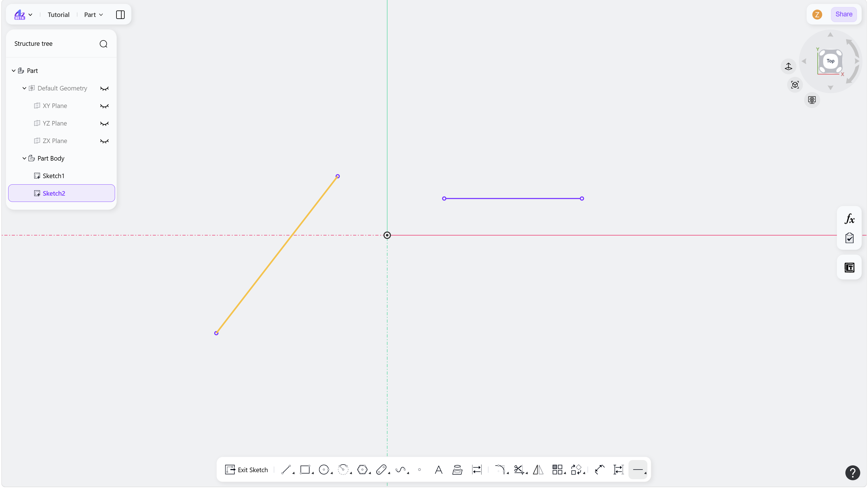This screenshot has height=488, width=868.
Task: Select the Point sketch tool
Action: (419, 469)
